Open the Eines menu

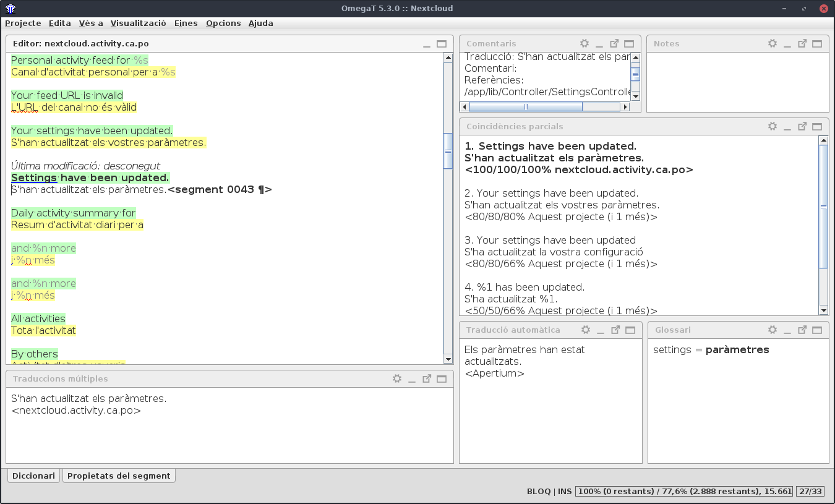coord(186,23)
